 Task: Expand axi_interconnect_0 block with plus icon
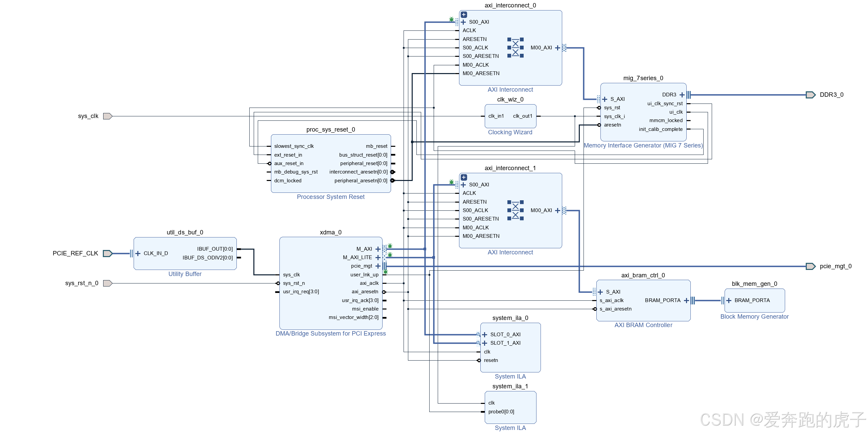[464, 15]
